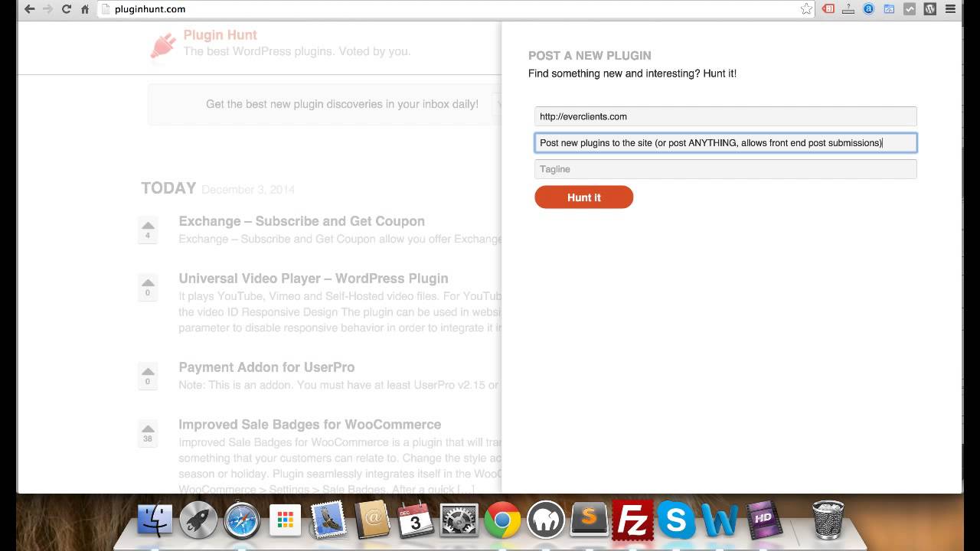The width and height of the screenshot is (980, 551).
Task: Open Sublime Text in the dock
Action: click(589, 521)
